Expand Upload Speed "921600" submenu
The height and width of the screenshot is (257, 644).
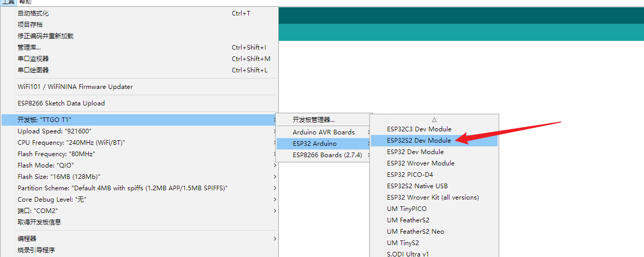(139, 131)
